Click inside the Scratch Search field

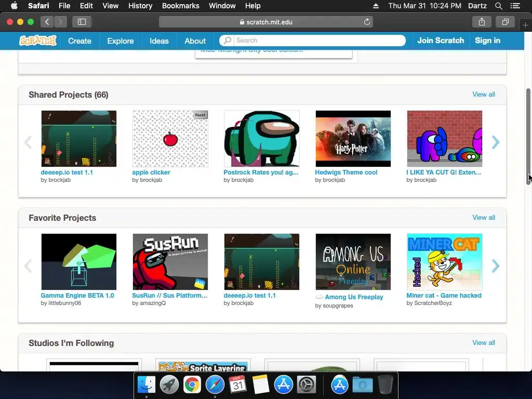click(x=320, y=41)
